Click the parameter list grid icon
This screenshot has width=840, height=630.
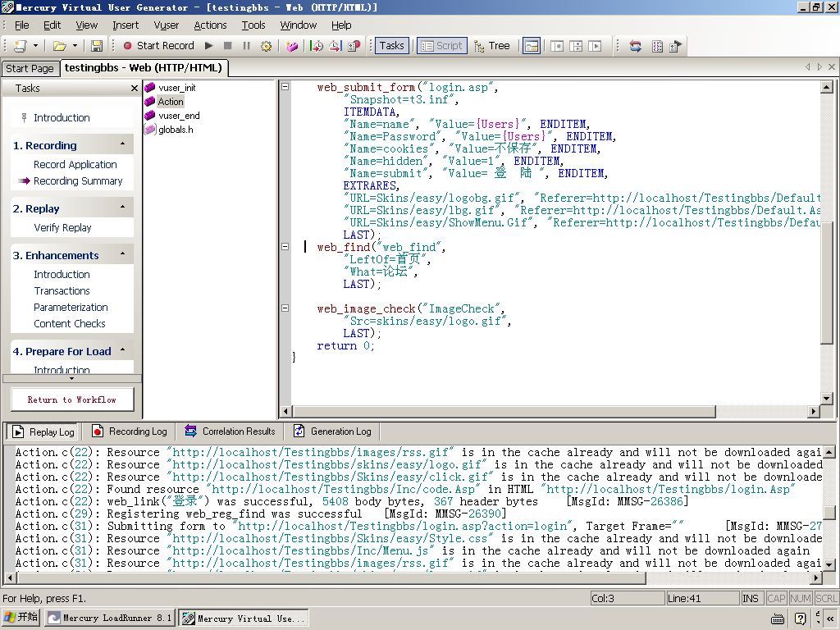pyautogui.click(x=657, y=46)
